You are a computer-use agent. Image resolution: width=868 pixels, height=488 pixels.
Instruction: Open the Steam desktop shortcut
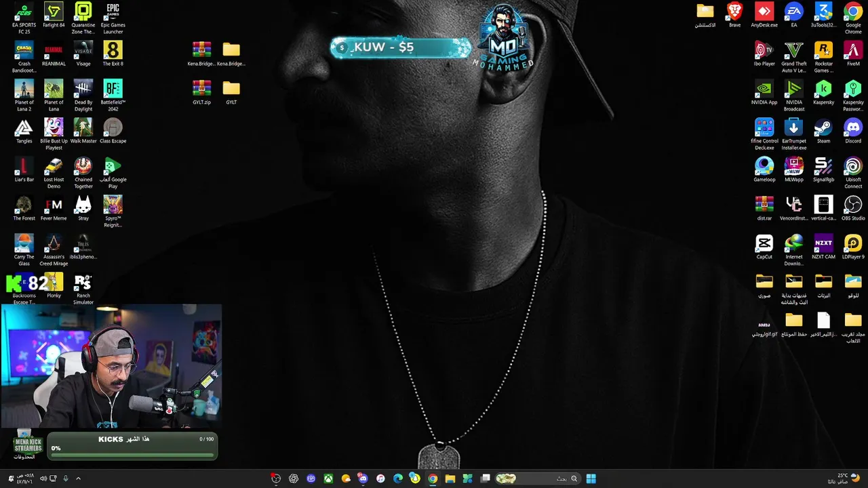[823, 131]
